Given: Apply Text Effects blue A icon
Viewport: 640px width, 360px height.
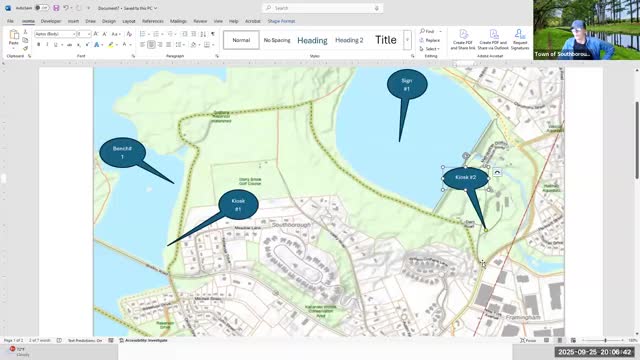Looking at the screenshot, I should tap(97, 44).
